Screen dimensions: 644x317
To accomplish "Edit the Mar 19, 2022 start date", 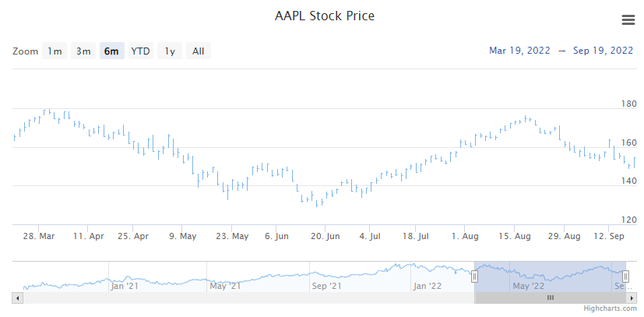I will coord(519,51).
